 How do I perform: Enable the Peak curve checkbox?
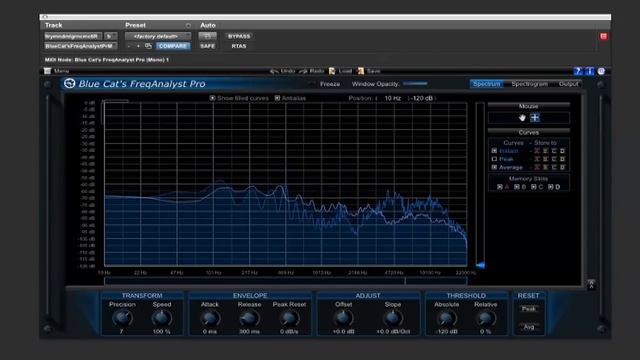click(x=494, y=159)
